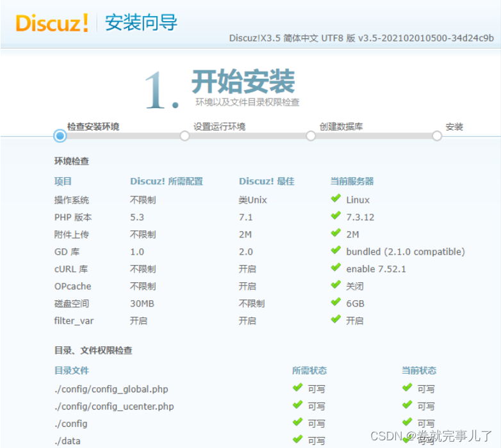Click the green checkmark beside 7.3.12
Viewport: 501px width, 448px height.
click(336, 216)
